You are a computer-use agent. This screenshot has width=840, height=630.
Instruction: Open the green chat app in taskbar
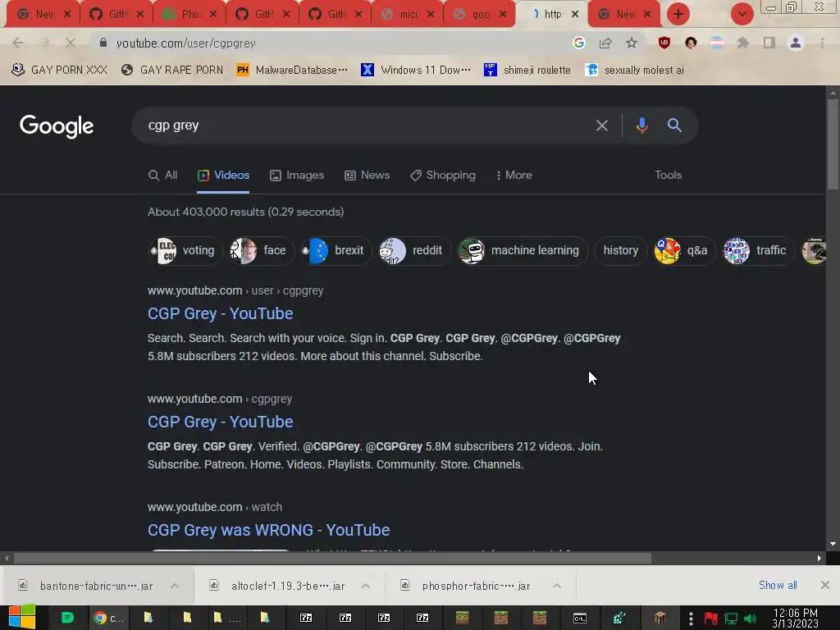point(67,618)
